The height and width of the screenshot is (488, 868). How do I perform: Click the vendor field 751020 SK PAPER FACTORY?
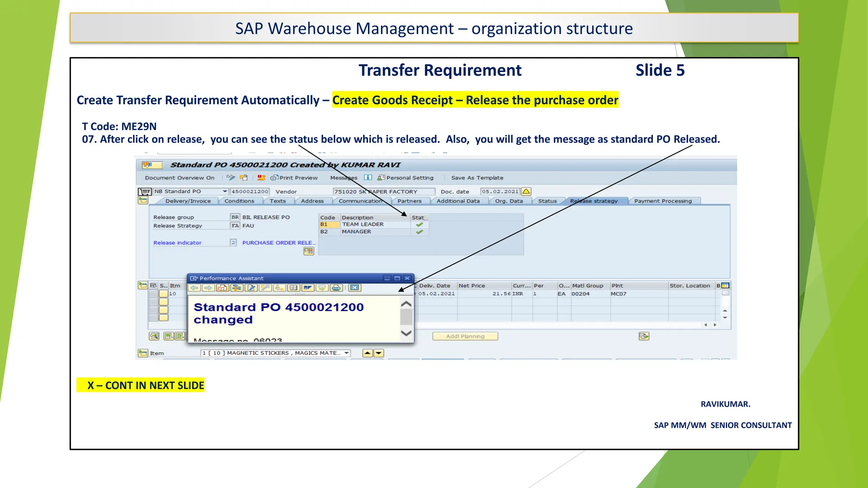pyautogui.click(x=384, y=191)
